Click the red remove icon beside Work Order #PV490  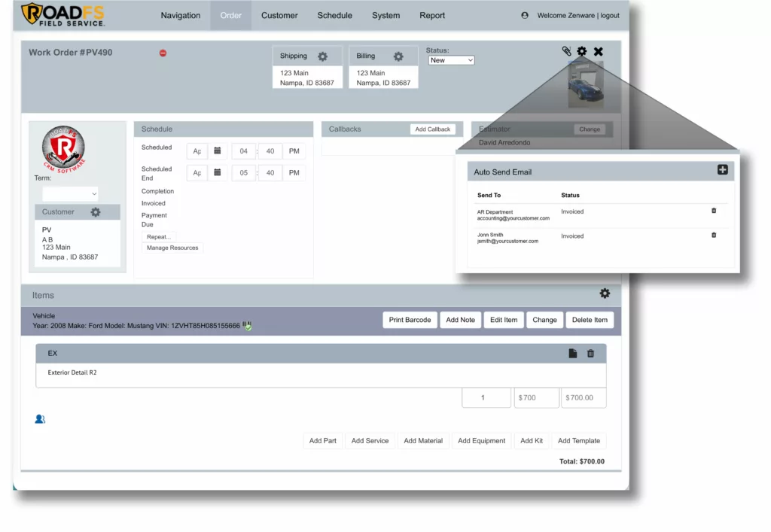click(163, 53)
